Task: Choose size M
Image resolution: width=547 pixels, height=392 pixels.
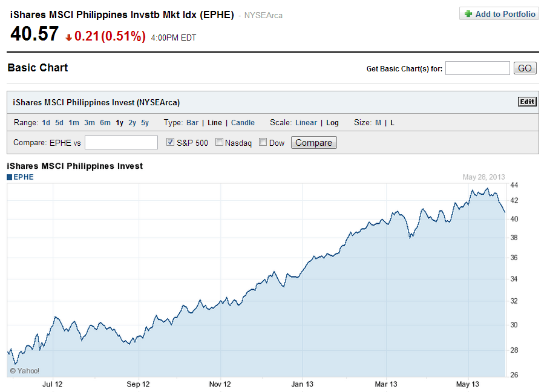Action: 378,123
